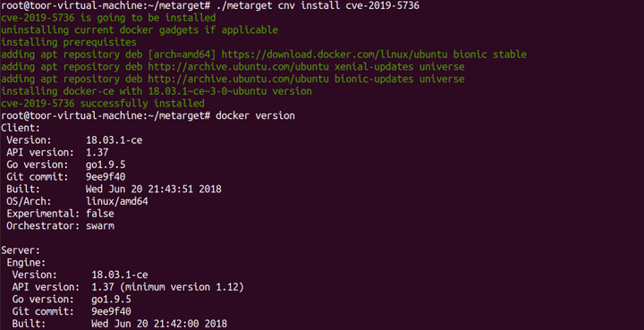644x330 pixels.
Task: Click the Client Version value 18.03.1-ce
Action: [x=114, y=140]
